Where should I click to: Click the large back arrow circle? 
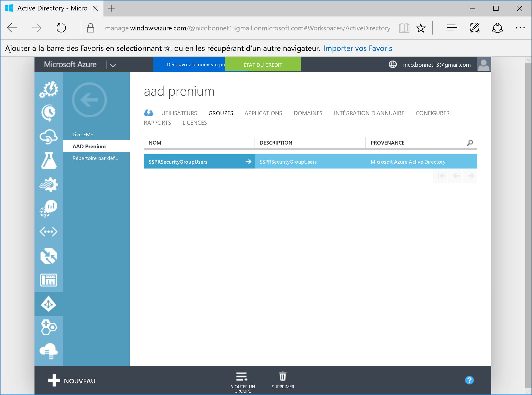(x=89, y=100)
